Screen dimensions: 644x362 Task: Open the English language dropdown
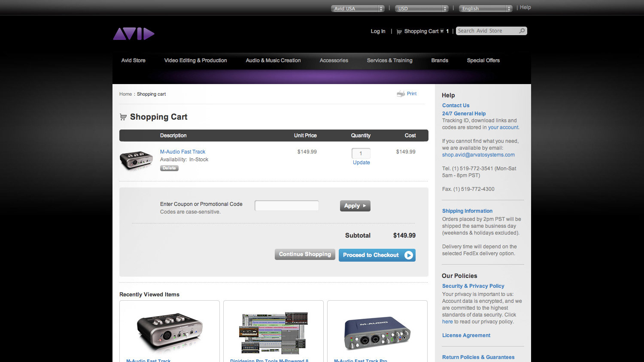486,9
